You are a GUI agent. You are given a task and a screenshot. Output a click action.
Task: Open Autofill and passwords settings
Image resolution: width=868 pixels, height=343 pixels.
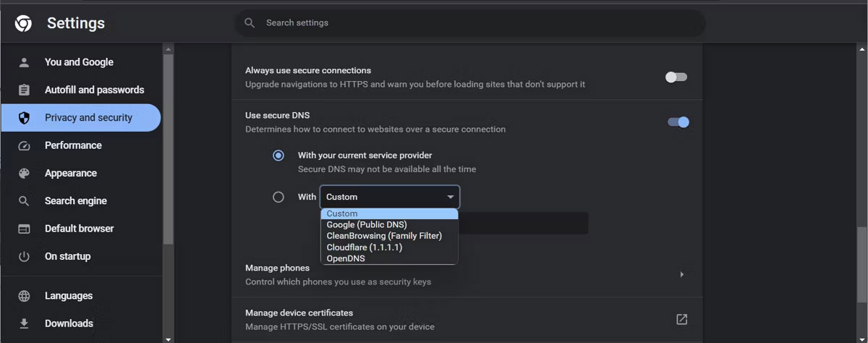tap(81, 90)
